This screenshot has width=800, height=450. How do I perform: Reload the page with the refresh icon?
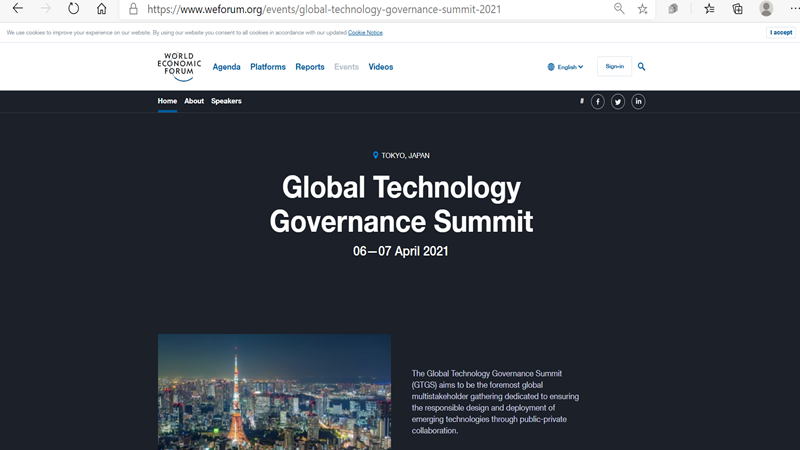pos(73,9)
